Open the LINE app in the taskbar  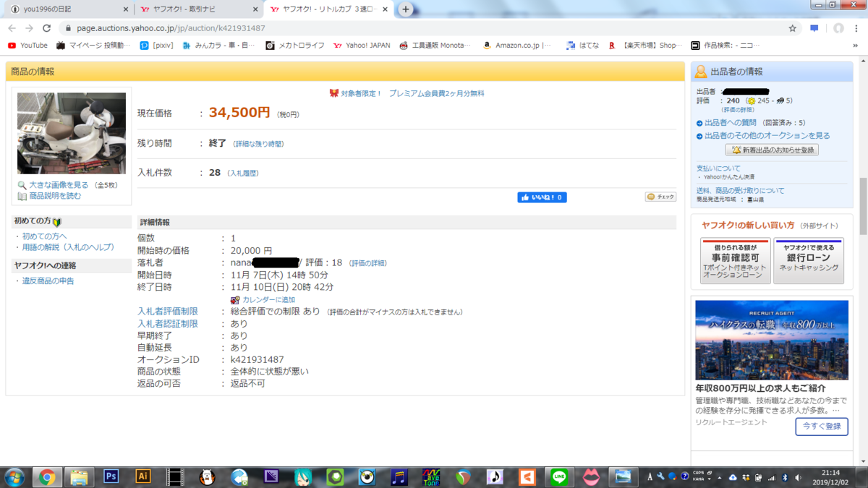click(559, 477)
